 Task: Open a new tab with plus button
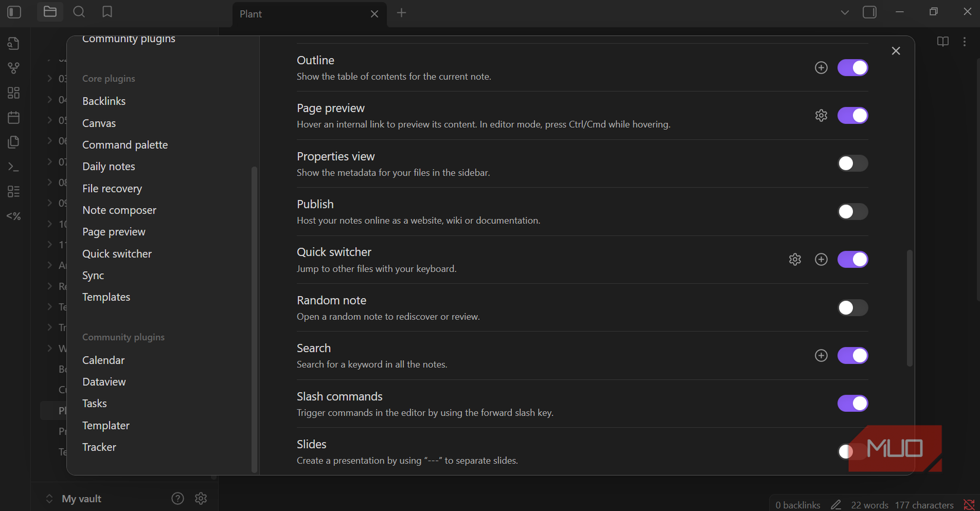pos(402,13)
